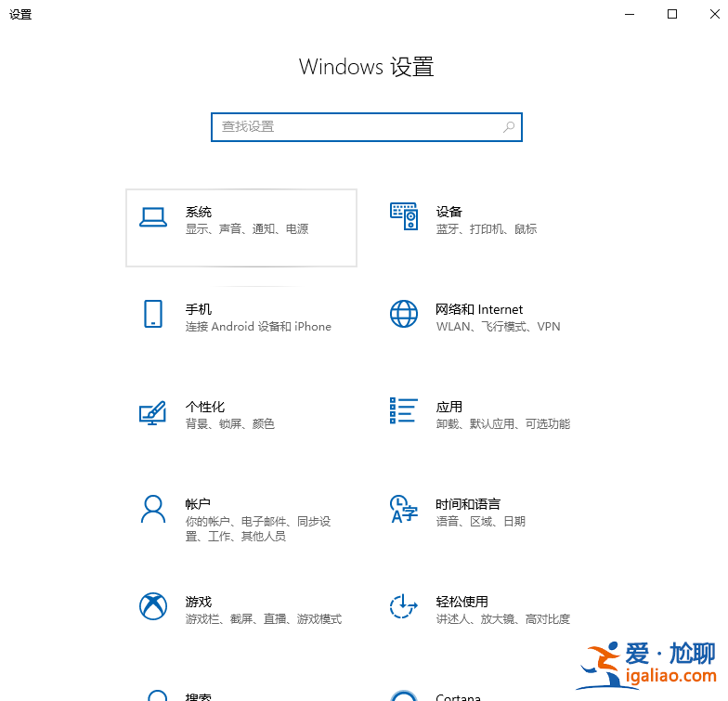Open the 帐户 settings title
Image resolution: width=728 pixels, height=701 pixels.
tap(198, 504)
